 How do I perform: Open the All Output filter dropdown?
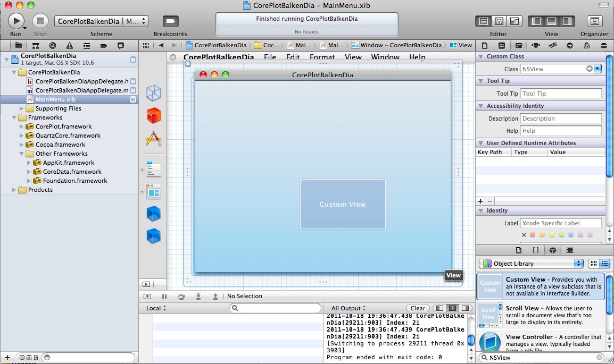click(349, 308)
